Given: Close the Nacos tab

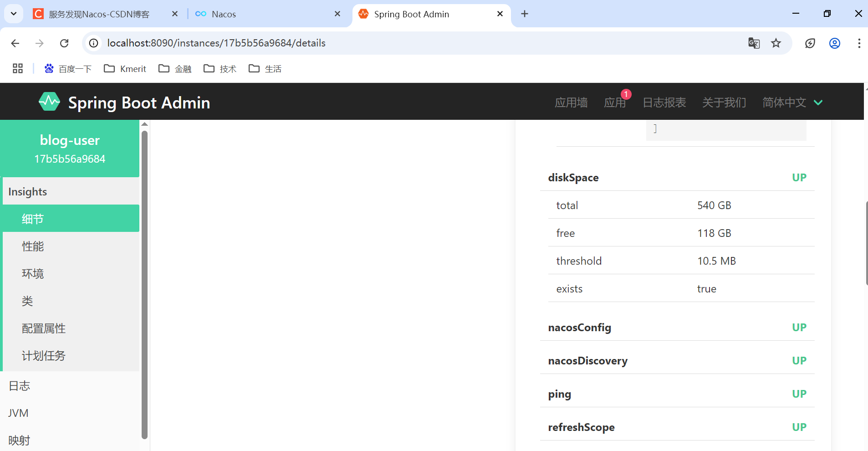Looking at the screenshot, I should tap(337, 14).
